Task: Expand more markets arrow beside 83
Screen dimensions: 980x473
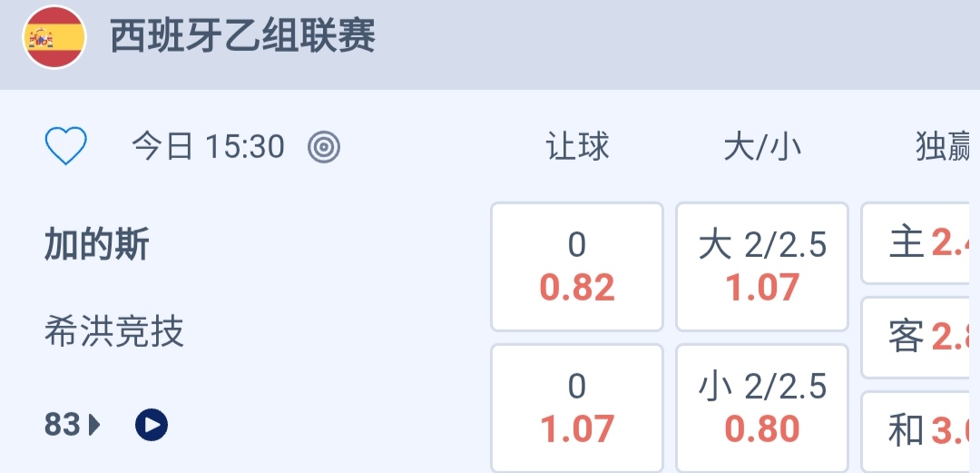Action: coord(95,424)
